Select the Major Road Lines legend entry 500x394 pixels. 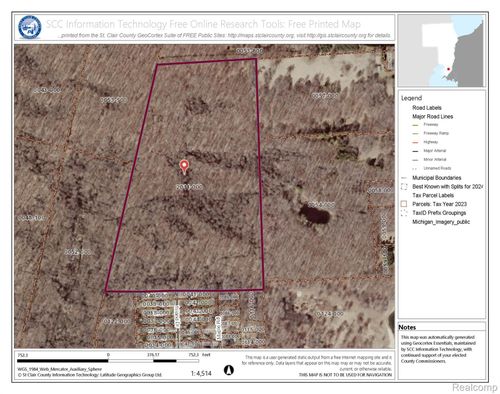pyautogui.click(x=432, y=116)
